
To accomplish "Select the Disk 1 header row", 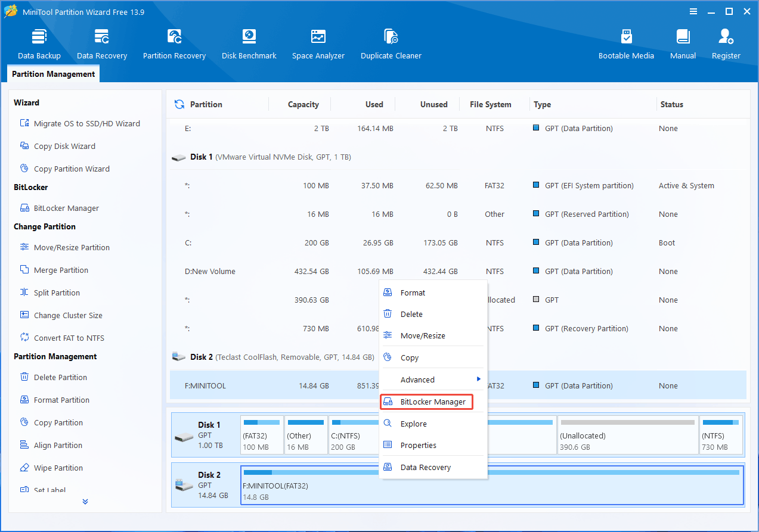I will click(458, 157).
